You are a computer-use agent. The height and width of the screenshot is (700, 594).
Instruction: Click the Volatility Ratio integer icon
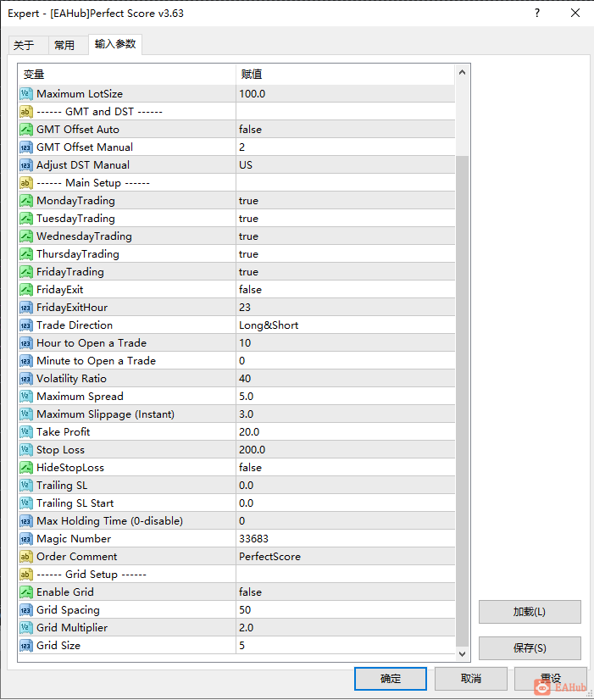pyautogui.click(x=26, y=379)
